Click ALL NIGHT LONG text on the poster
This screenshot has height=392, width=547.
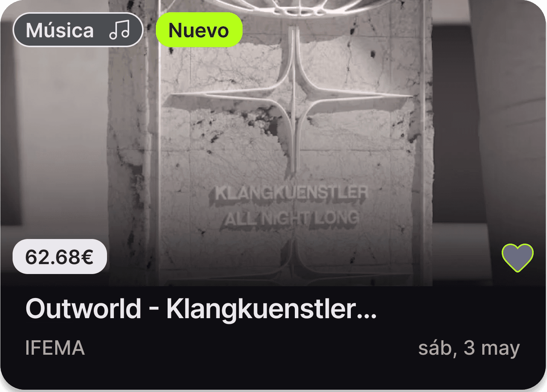(x=292, y=218)
